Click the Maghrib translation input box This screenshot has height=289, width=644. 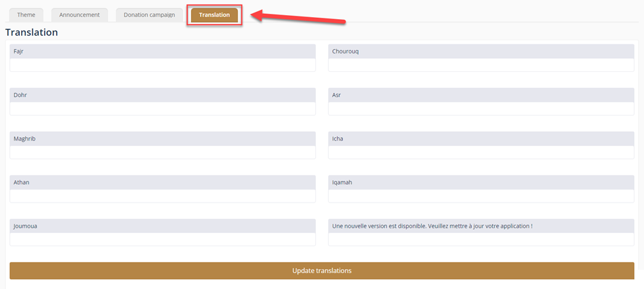tap(162, 152)
